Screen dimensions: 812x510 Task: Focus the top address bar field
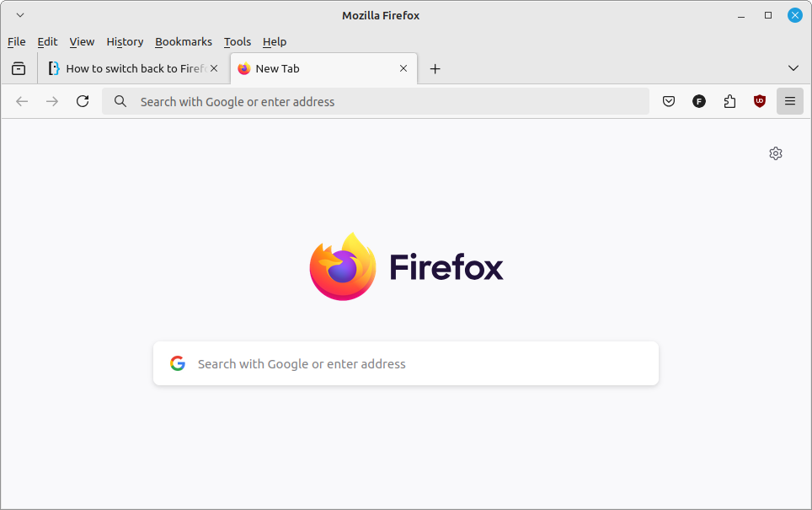click(376, 101)
